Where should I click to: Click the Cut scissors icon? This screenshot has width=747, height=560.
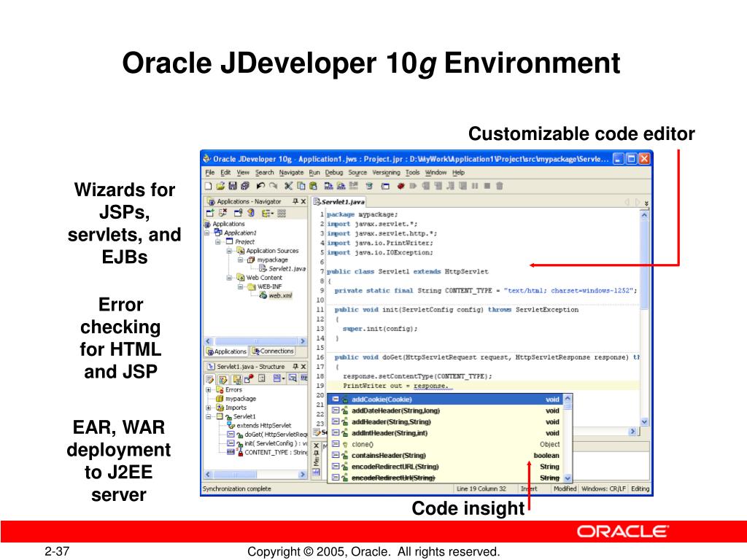click(x=288, y=186)
